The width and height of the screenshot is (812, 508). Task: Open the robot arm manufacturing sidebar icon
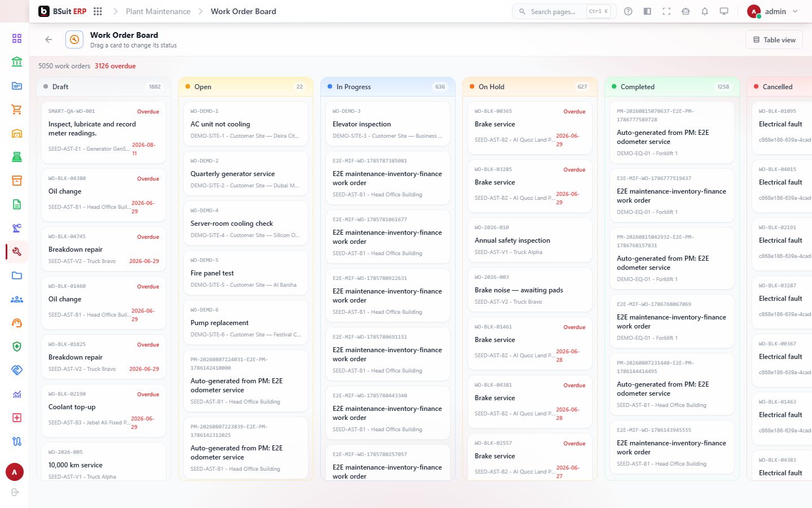(x=17, y=228)
